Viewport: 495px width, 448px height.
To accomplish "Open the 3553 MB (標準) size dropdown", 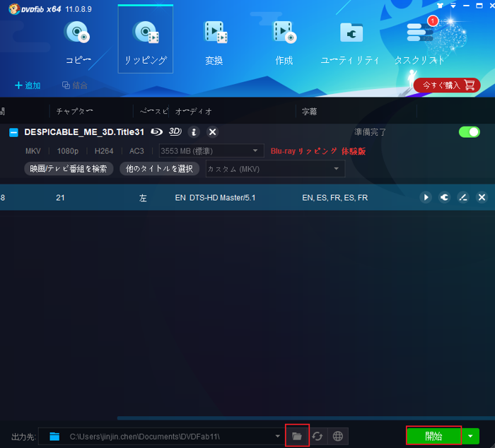I will pos(211,151).
